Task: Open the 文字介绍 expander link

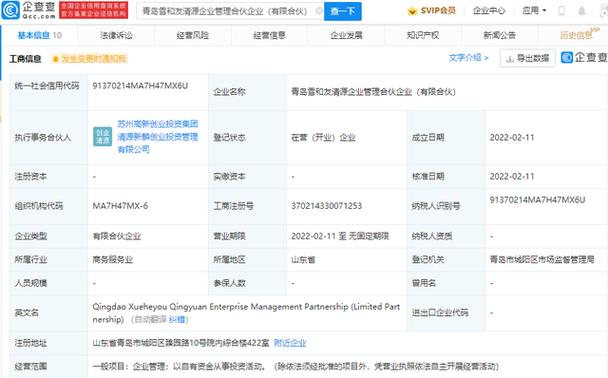Action: (x=468, y=58)
